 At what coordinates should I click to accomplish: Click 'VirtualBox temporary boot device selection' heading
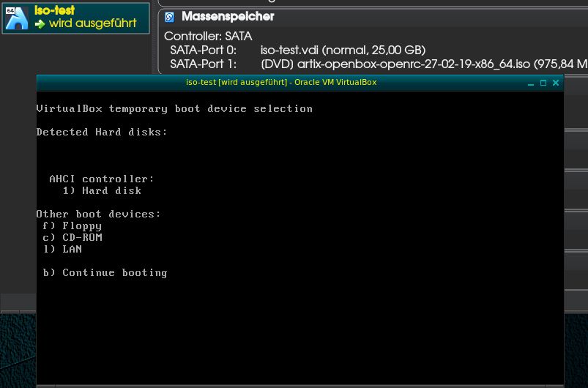tap(174, 109)
